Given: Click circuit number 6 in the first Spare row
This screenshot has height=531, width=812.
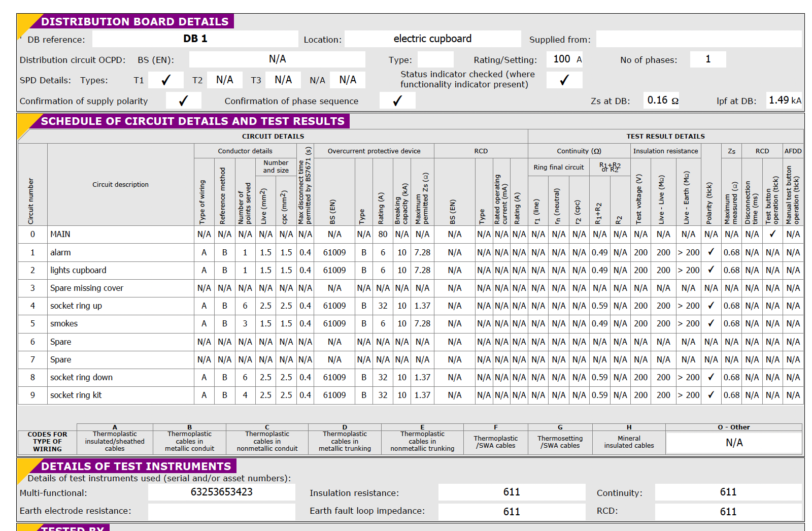Looking at the screenshot, I should [x=32, y=342].
